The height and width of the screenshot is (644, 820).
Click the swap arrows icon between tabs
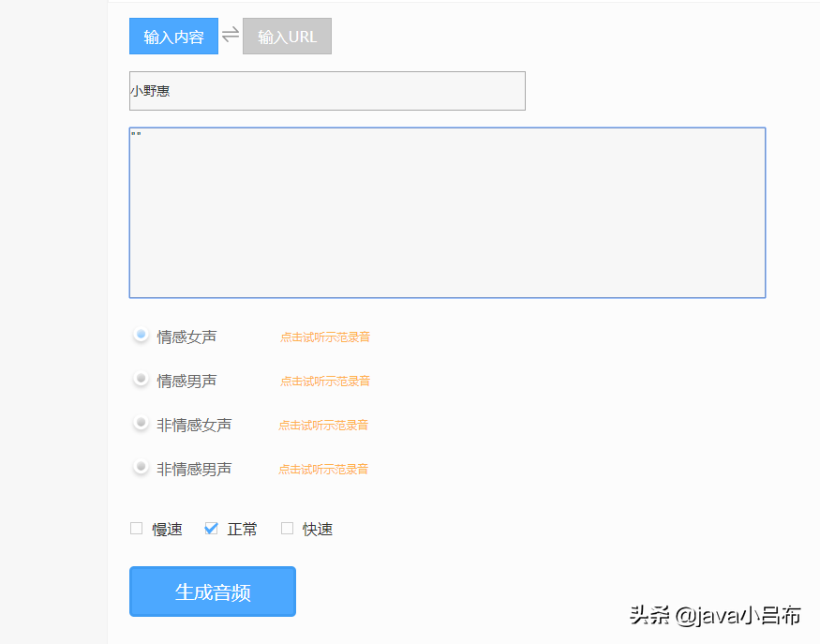231,35
